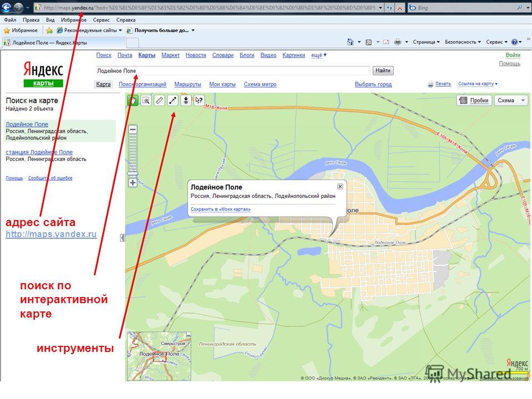Click the browser address bar

coord(205,7)
